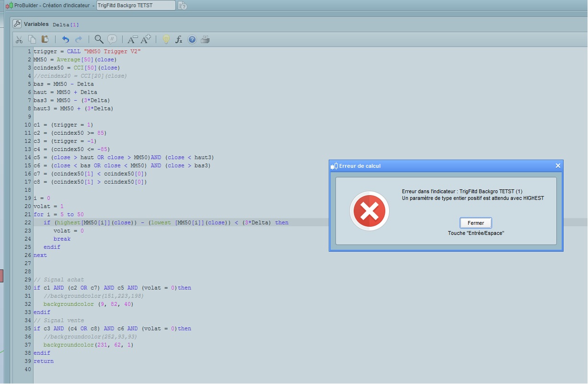588x384 pixels.
Task: Click '// Signal achat' comment
Action: click(58, 279)
